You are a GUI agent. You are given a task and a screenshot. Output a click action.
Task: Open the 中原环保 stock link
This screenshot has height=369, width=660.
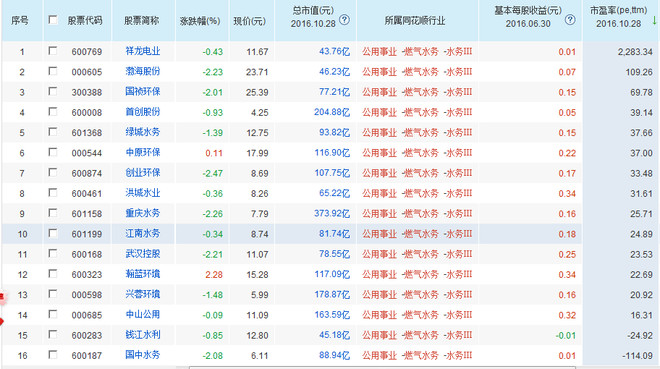tap(143, 152)
